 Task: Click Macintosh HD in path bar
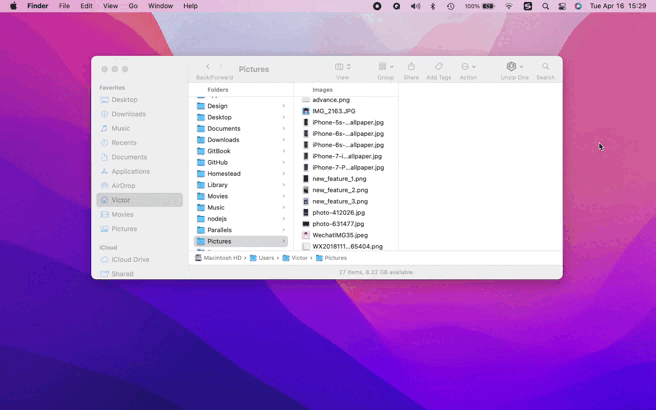tap(218, 258)
